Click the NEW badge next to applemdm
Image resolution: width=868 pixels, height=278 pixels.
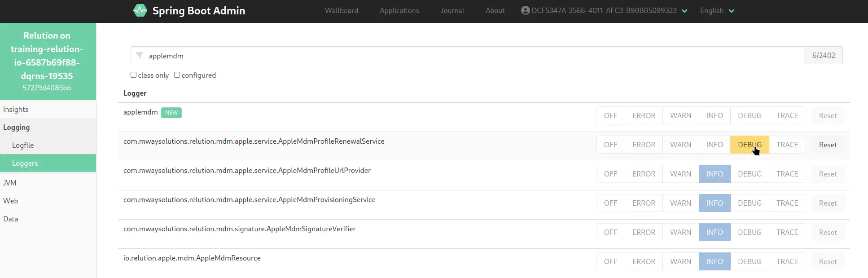tap(171, 113)
